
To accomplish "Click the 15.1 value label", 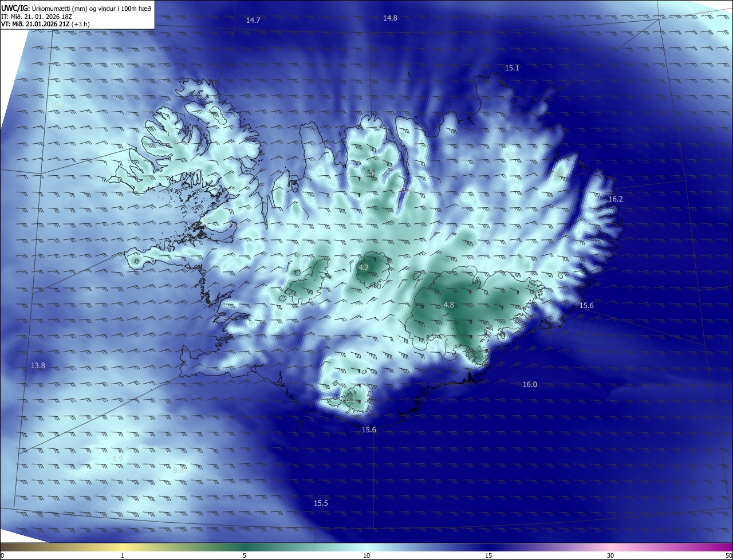I will click(x=512, y=68).
